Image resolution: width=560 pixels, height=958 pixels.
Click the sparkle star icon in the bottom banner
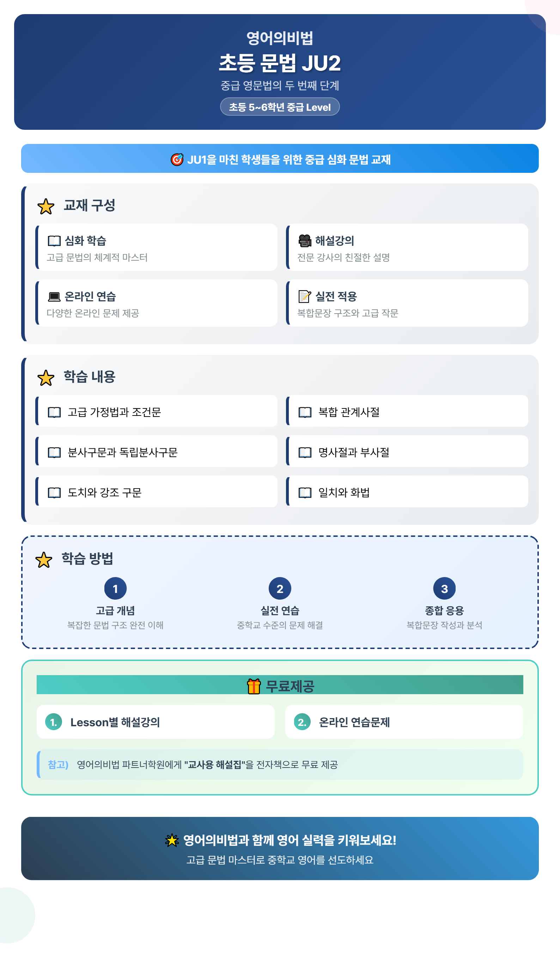pos(172,840)
